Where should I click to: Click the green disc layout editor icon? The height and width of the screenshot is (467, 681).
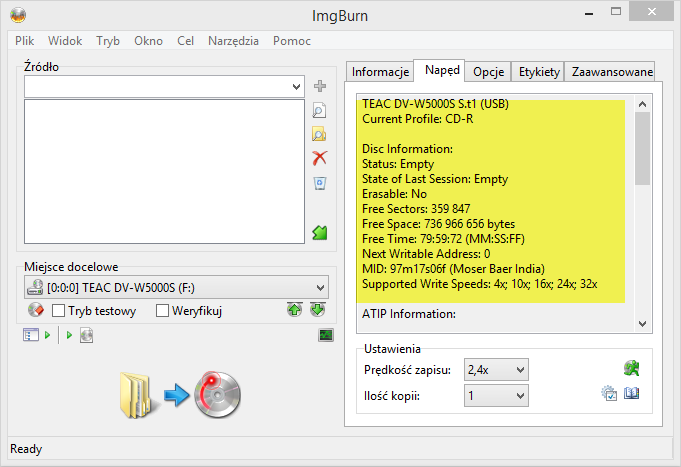(320, 233)
